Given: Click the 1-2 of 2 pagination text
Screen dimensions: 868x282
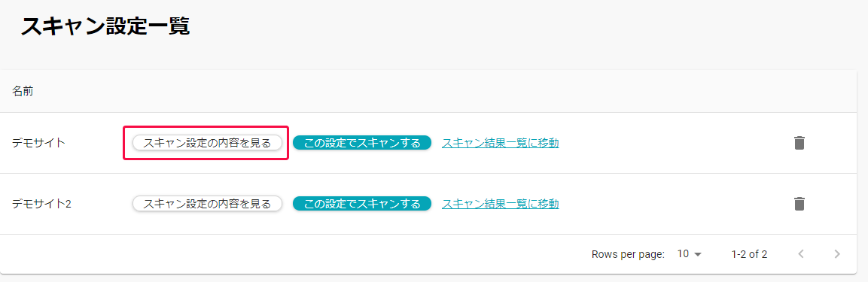Looking at the screenshot, I should click(749, 254).
